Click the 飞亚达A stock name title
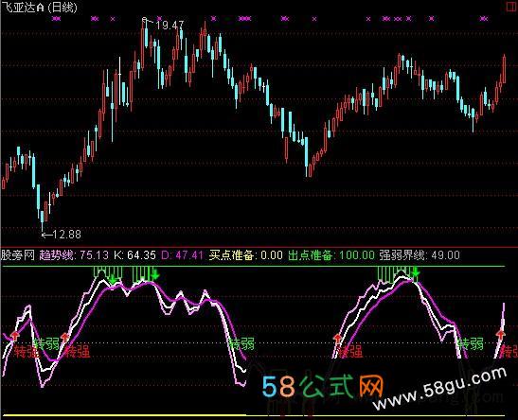The width and height of the screenshot is (518, 420). [x=23, y=7]
